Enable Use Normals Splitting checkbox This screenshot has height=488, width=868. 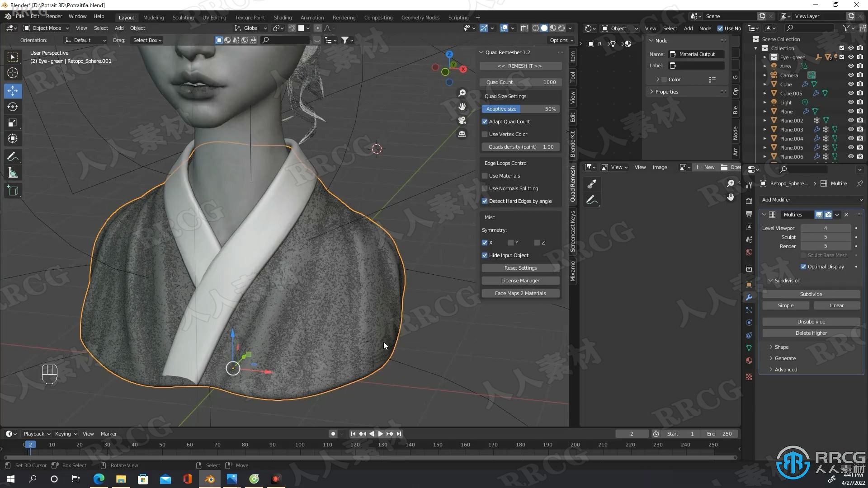pos(485,188)
